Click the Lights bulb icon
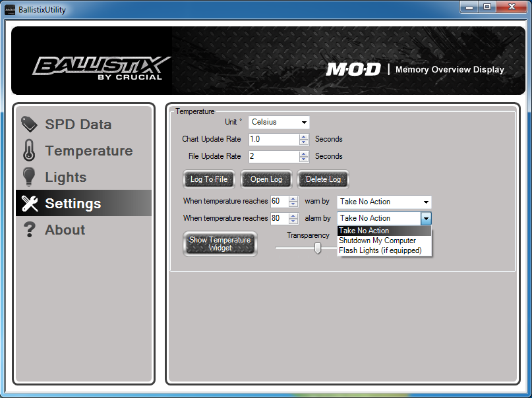This screenshot has width=532, height=398. pyautogui.click(x=29, y=177)
